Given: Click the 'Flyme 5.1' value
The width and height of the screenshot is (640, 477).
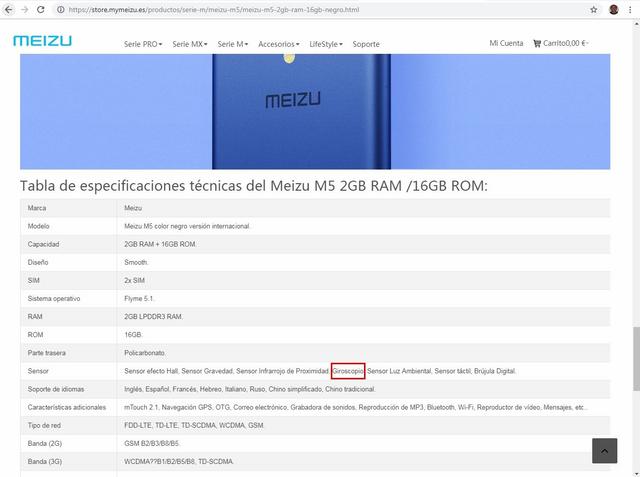Looking at the screenshot, I should pyautogui.click(x=139, y=299).
